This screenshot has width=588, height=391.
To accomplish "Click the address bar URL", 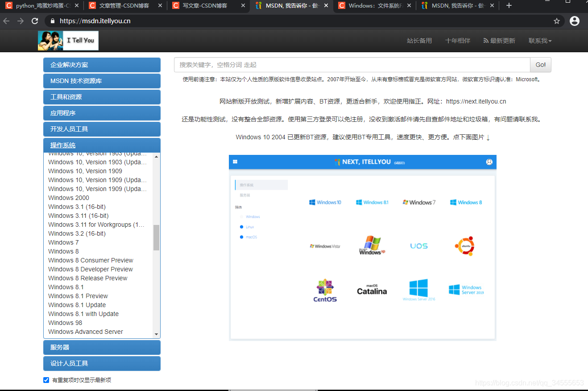I will [x=95, y=21].
